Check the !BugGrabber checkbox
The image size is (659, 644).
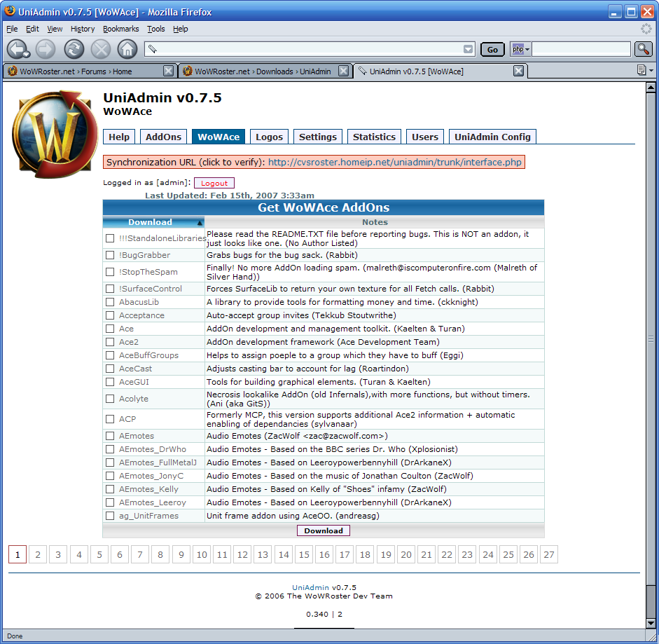click(110, 255)
